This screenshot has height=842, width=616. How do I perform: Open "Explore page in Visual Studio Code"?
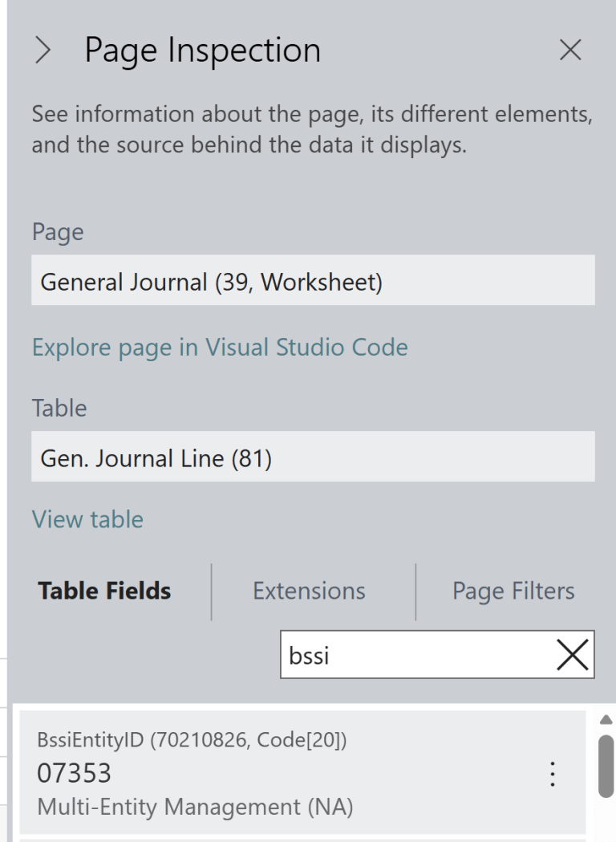tap(220, 347)
